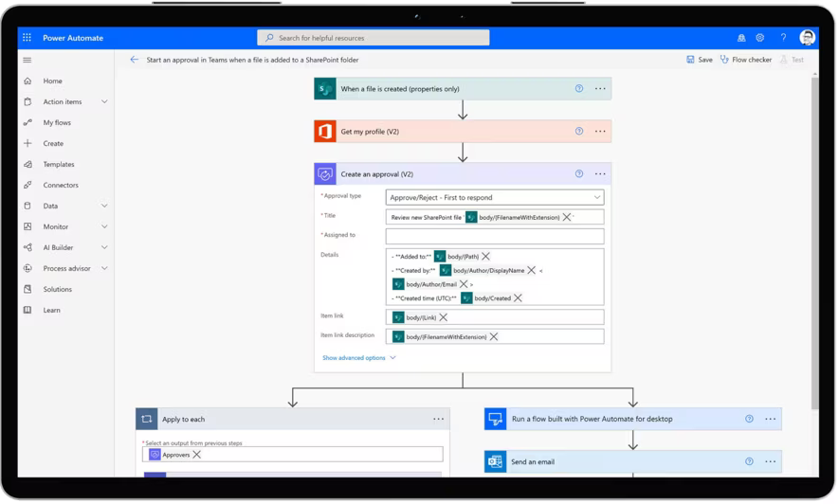Open help for Create an approval step
Image resolution: width=839 pixels, height=504 pixels.
tap(579, 174)
